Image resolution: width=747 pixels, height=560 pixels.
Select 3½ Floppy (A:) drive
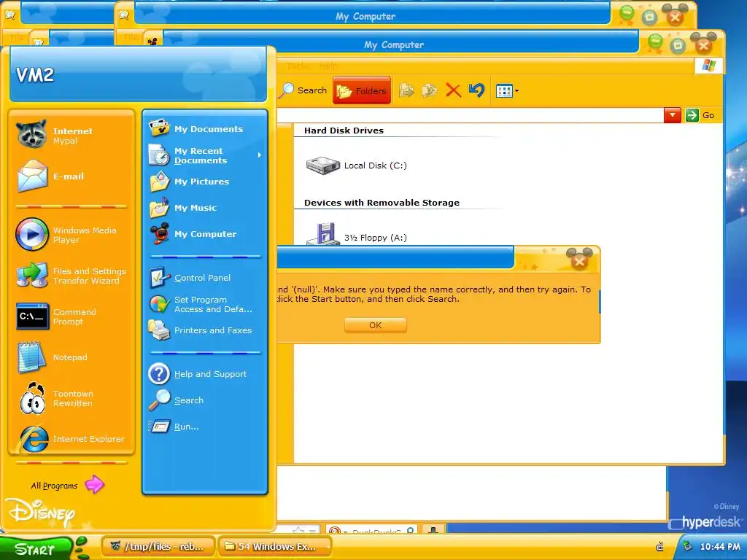point(356,236)
